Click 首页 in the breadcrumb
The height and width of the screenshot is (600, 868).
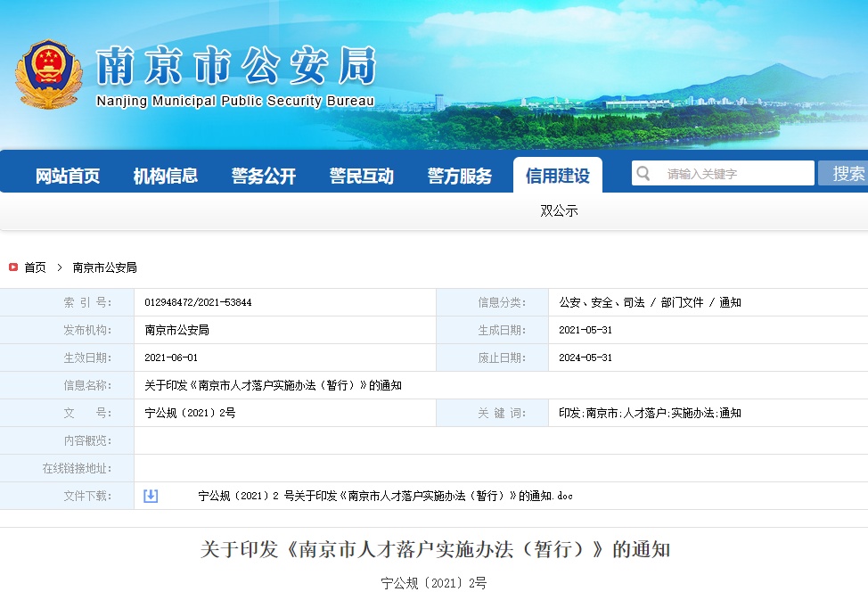[x=36, y=267]
